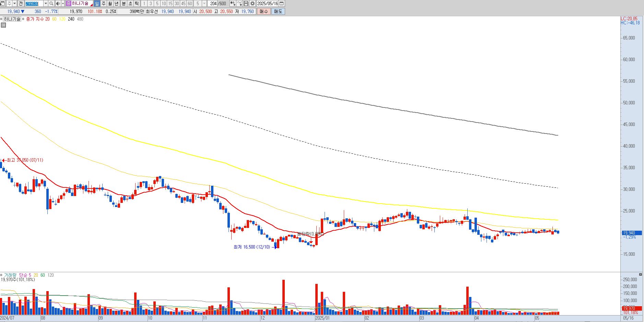Viewport: 644px width, 322px height.
Task: Expand the stock code history dropdown arrow
Action: click(x=46, y=3)
